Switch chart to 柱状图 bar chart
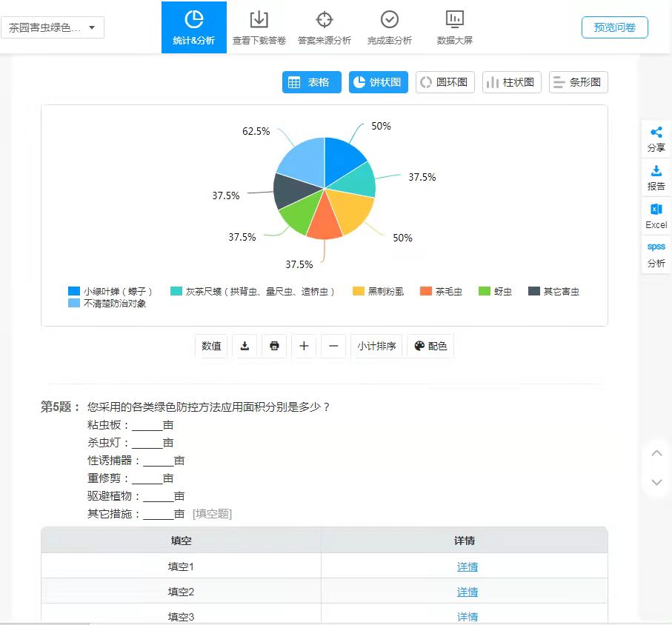This screenshot has height=625, width=672. (511, 82)
